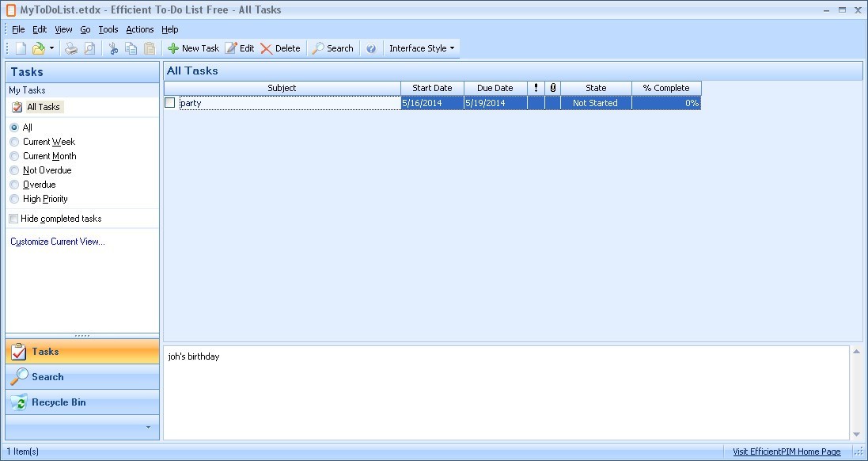Open the dropdown arrow beside the open icon
This screenshot has width=868, height=461.
(52, 48)
